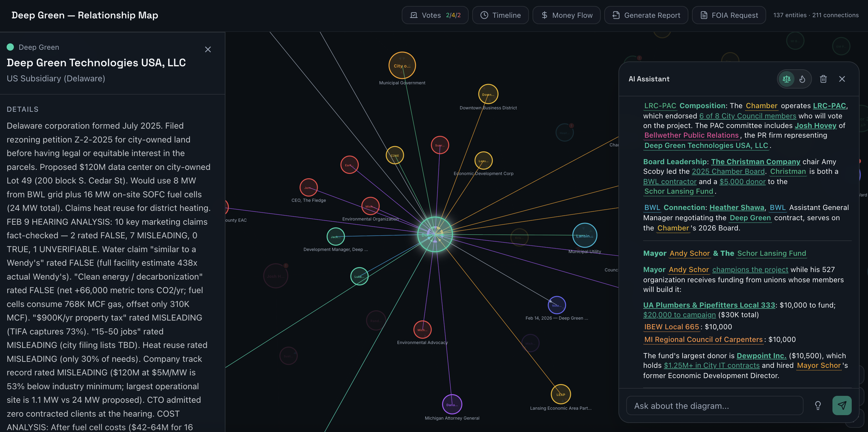The height and width of the screenshot is (432, 868).
Task: Switch to the flame heatmap mode icon
Action: (x=802, y=79)
